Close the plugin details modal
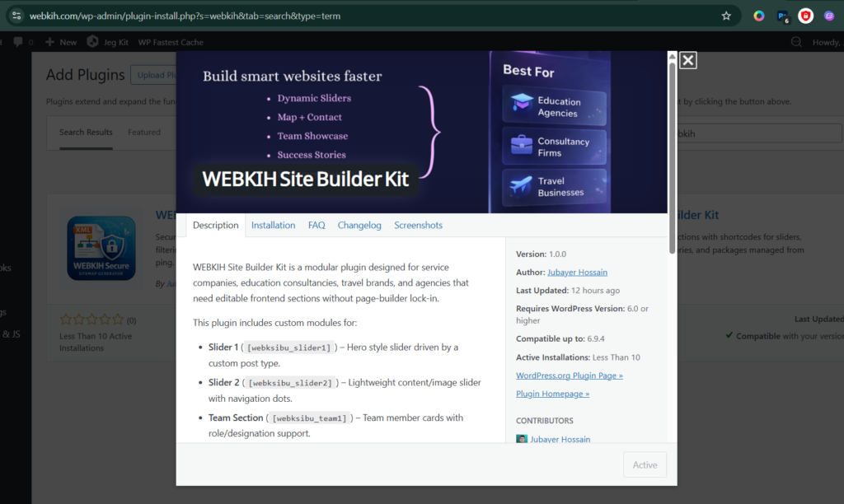Viewport: 844px width, 504px height. [688, 60]
